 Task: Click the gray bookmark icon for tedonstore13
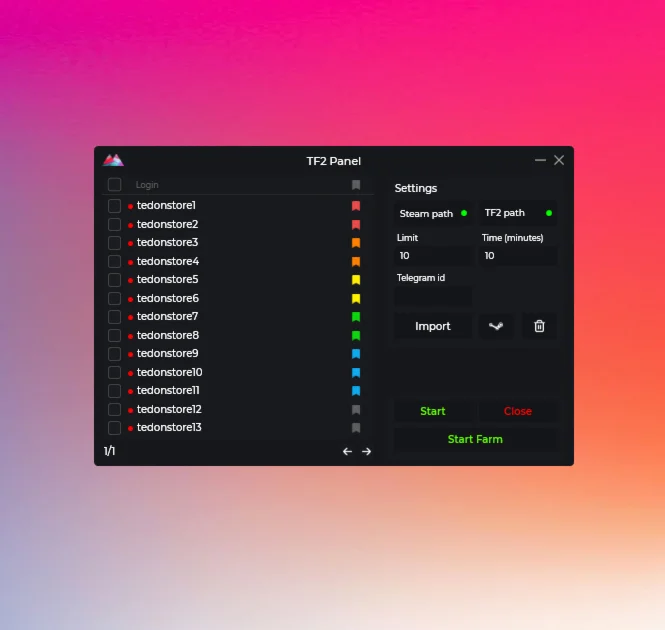pyautogui.click(x=356, y=428)
